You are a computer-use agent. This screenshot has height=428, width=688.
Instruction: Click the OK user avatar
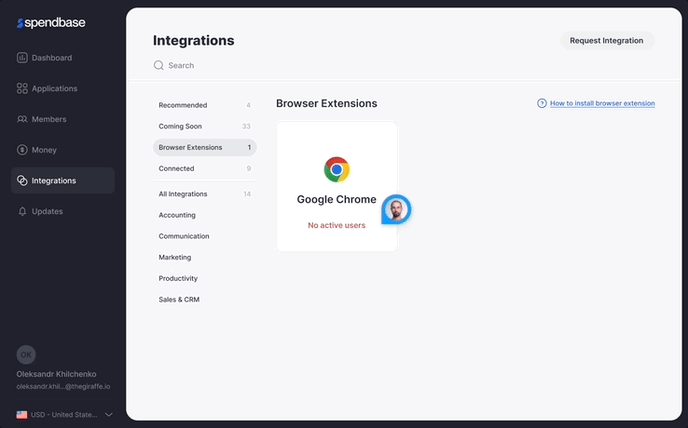point(27,355)
